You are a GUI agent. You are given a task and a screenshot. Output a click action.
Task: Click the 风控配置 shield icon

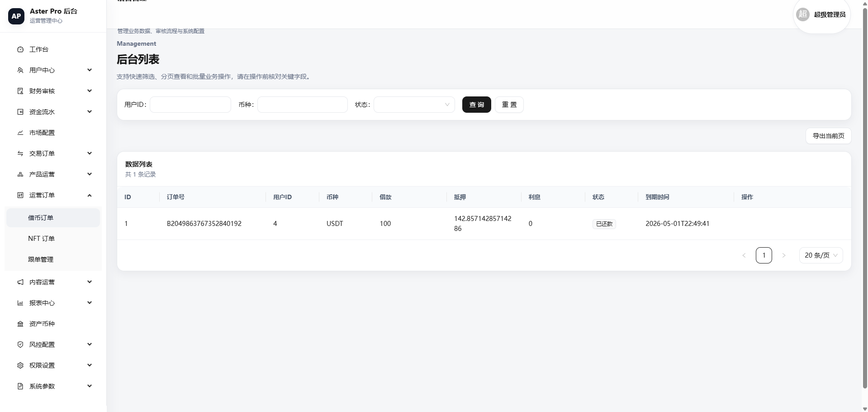pos(20,345)
